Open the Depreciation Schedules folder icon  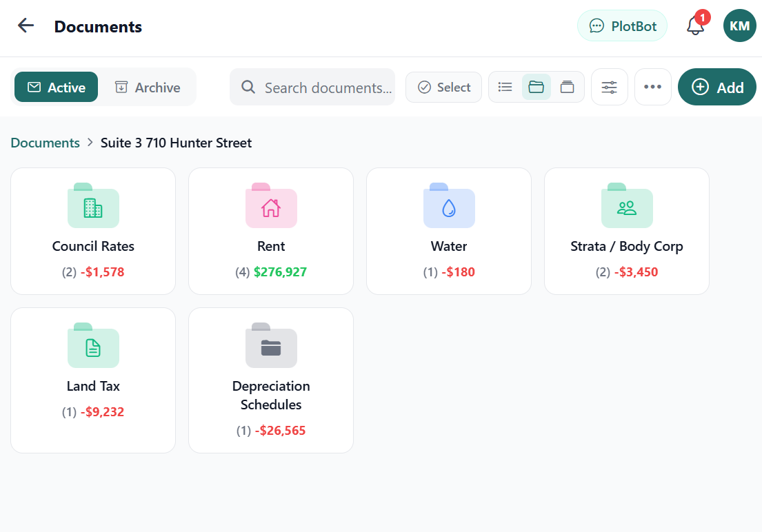tap(271, 345)
